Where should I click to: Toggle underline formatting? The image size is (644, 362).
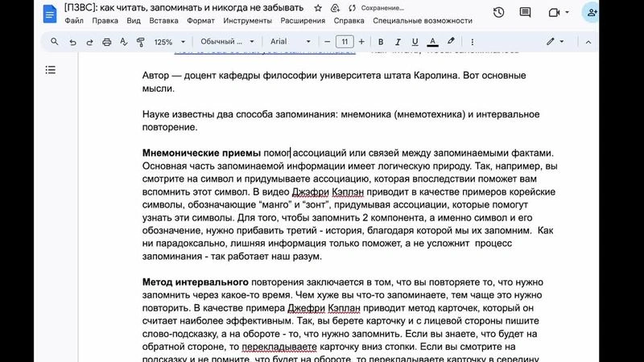[415, 42]
